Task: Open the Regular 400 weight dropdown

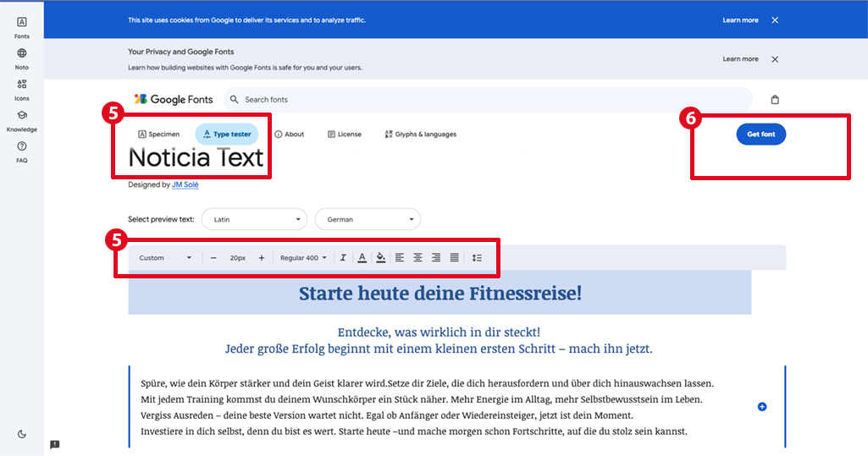Action: tap(303, 258)
